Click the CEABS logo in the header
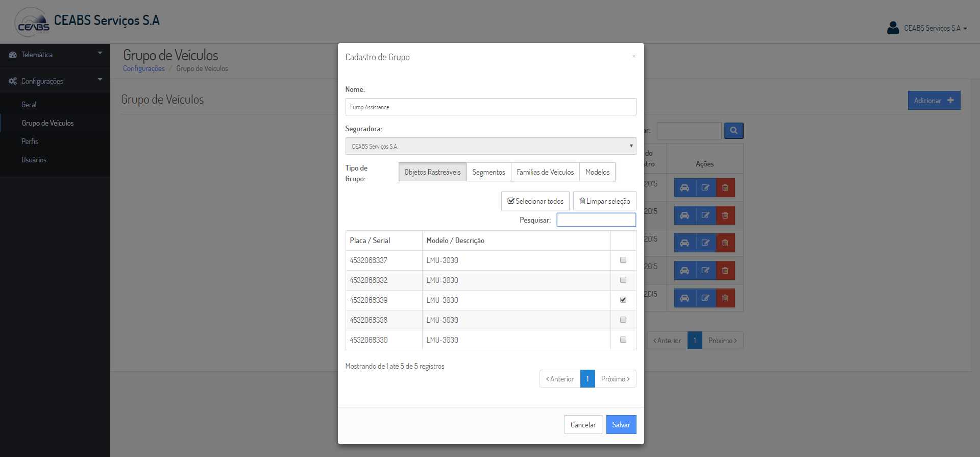This screenshot has width=980, height=457. 32,22
